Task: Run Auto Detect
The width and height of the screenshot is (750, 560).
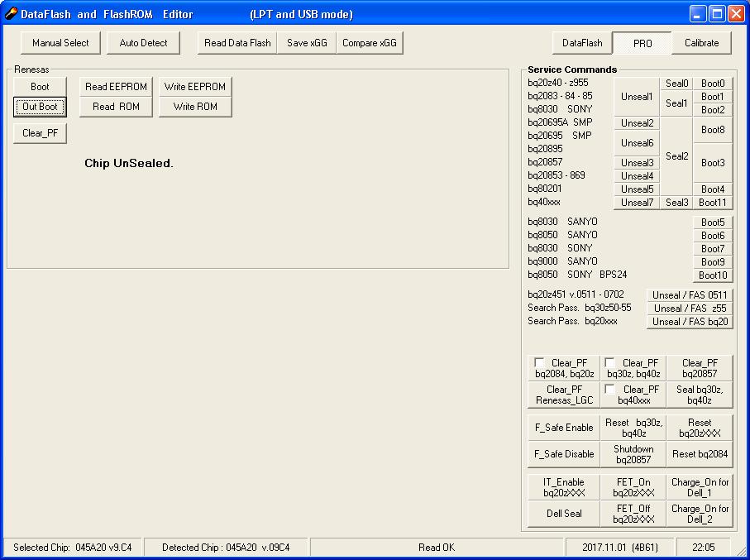Action: coord(144,43)
